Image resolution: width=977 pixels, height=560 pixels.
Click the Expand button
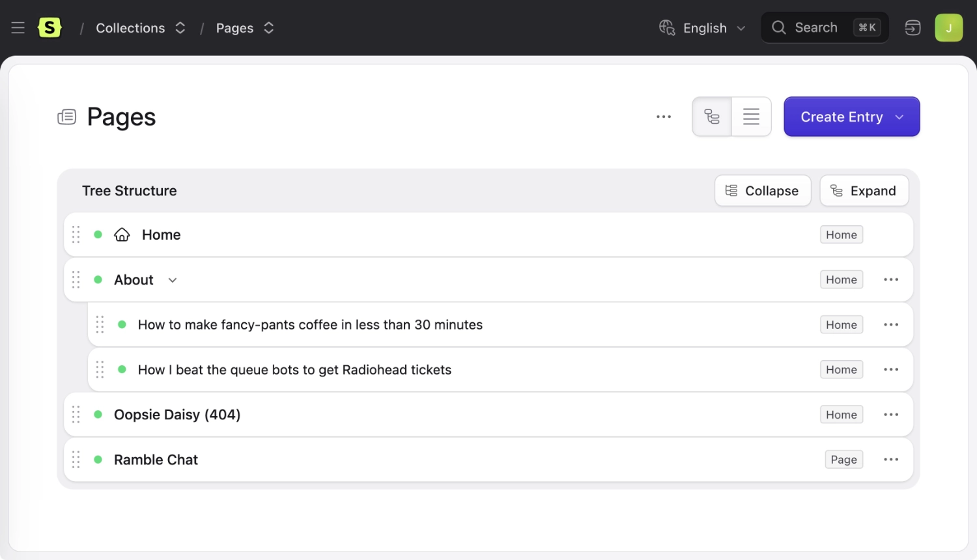coord(864,191)
